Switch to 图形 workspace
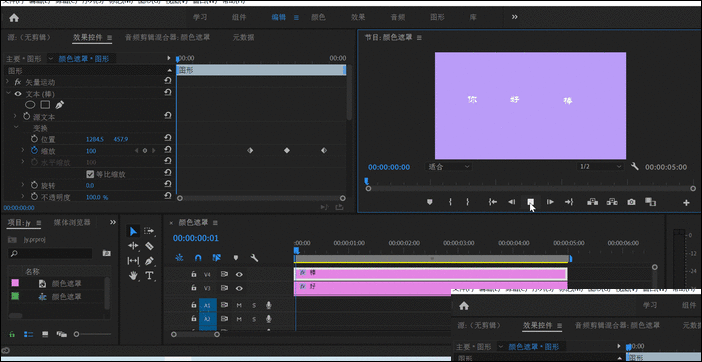Viewport: 702px width, 362px height. point(437,17)
